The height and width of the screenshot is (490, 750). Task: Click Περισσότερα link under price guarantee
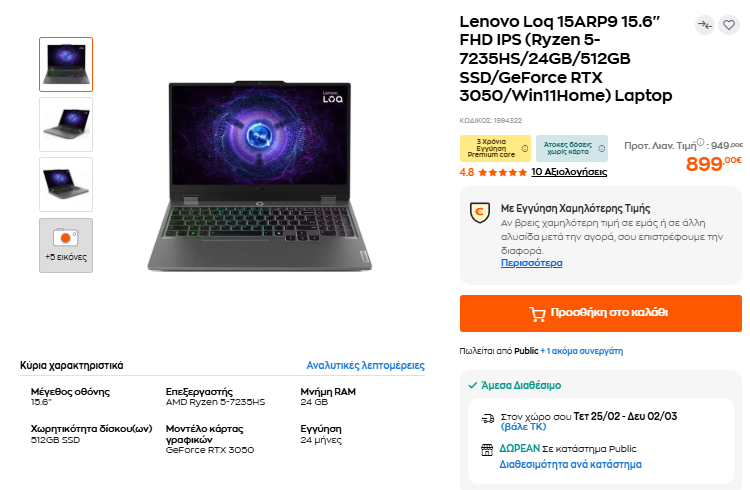click(x=531, y=263)
